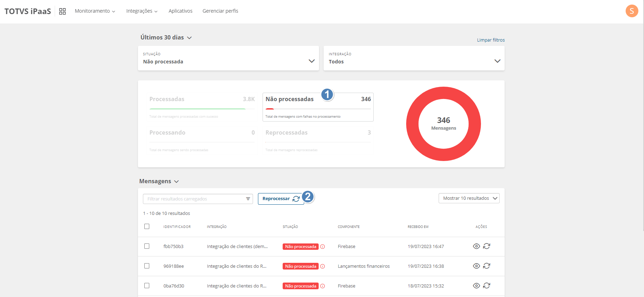This screenshot has height=297, width=644.
Task: Show error info icon for fbb750b3
Action: 323,247
